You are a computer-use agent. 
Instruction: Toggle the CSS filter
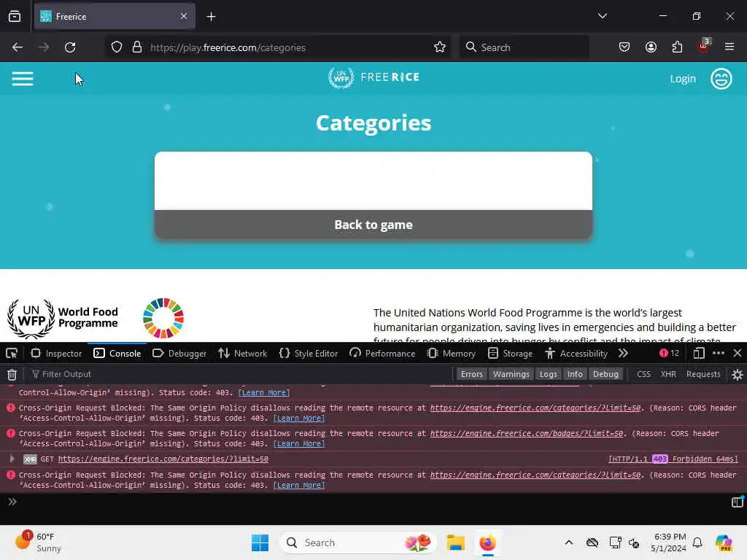[x=643, y=374]
